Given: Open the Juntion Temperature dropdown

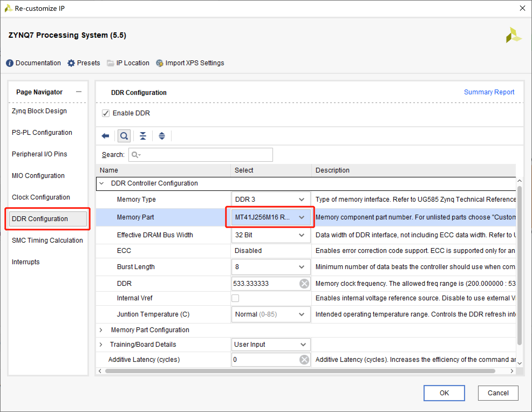Looking at the screenshot, I should [271, 314].
